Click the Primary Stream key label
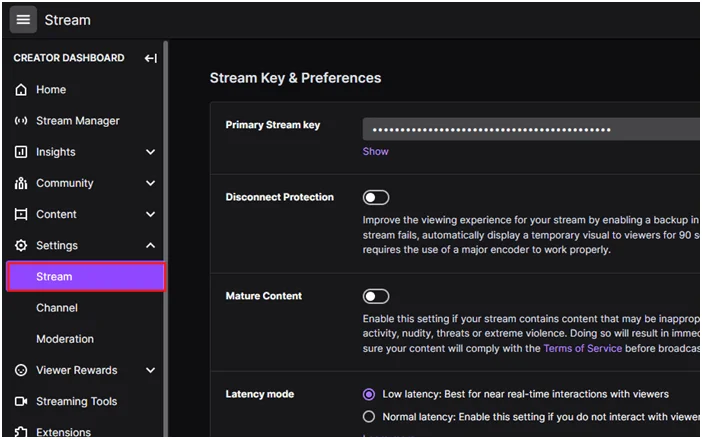 (x=273, y=125)
